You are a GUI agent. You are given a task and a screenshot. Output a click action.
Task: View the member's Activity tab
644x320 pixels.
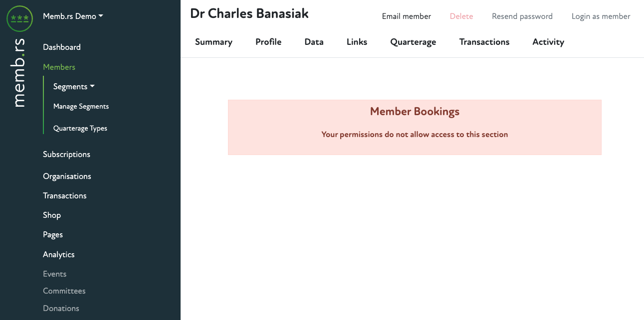pos(548,42)
